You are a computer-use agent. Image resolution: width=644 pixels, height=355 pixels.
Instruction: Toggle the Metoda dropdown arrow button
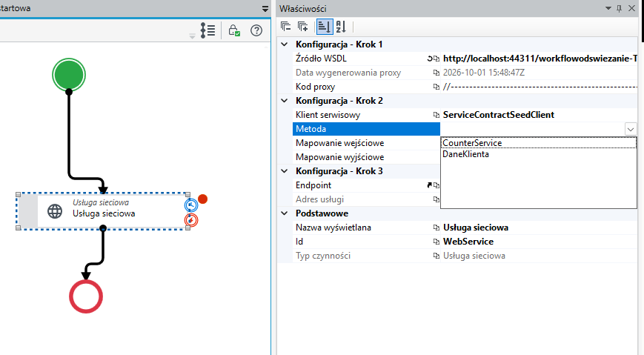pyautogui.click(x=631, y=130)
